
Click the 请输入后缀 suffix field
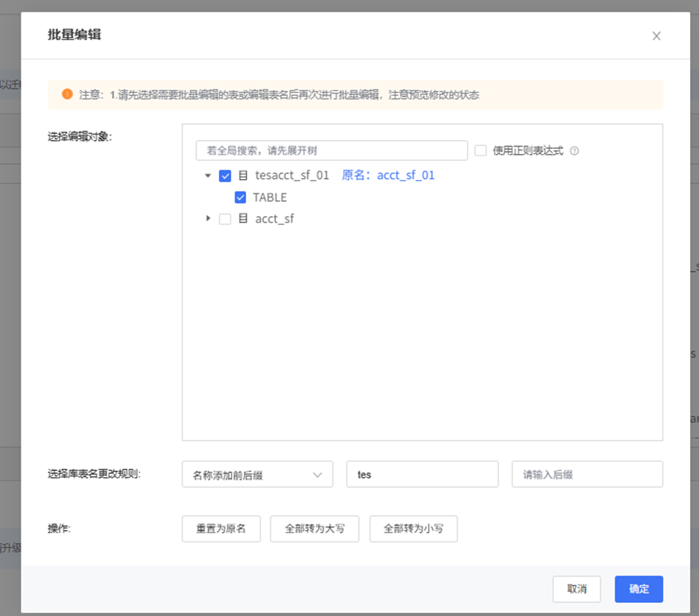coord(587,474)
